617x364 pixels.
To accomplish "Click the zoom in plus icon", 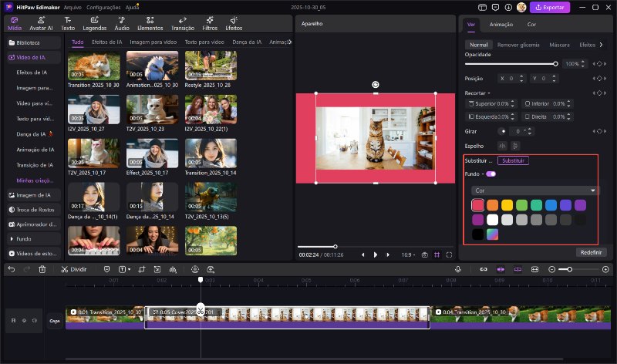I will [605, 269].
